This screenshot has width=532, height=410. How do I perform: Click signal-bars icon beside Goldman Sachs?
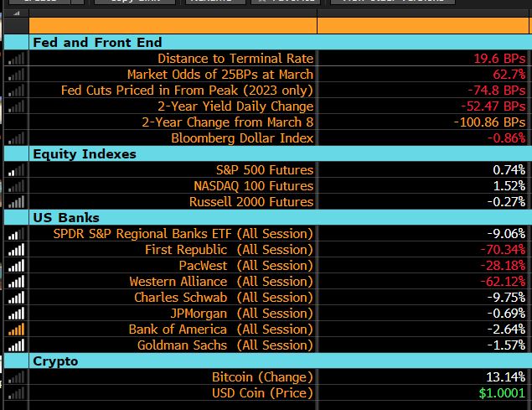16,345
